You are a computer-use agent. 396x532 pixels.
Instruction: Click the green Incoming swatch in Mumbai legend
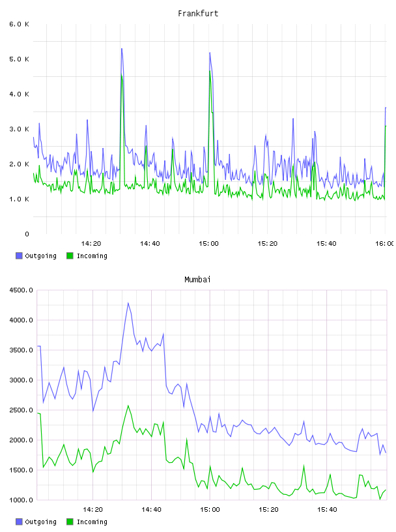tap(70, 522)
